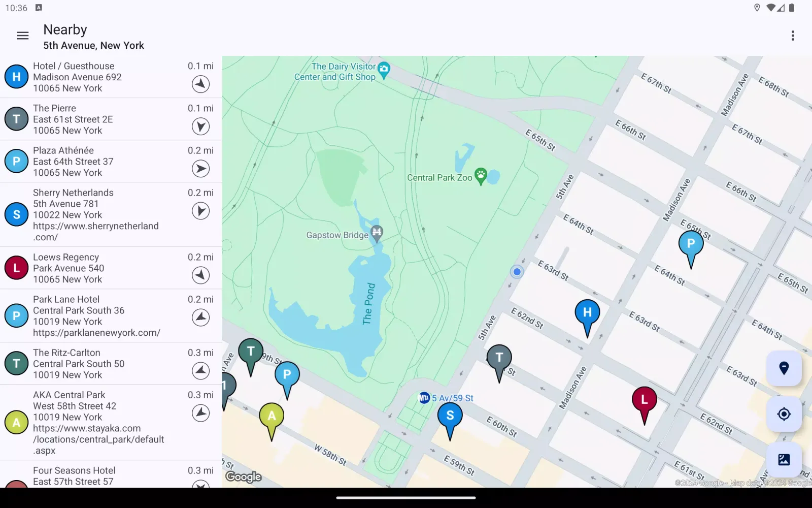Viewport: 812px width, 508px height.
Task: Select the gray T avatar for The Pierre
Action: 16,119
